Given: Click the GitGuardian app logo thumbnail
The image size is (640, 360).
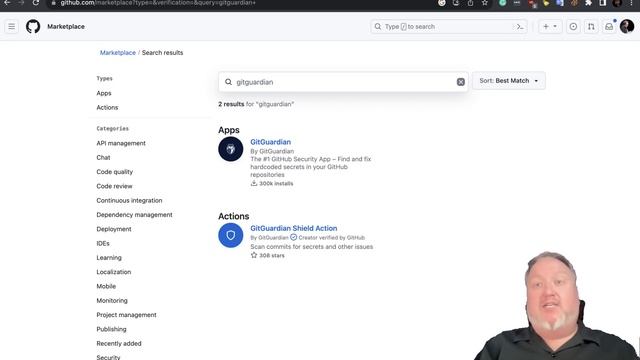Looking at the screenshot, I should [x=231, y=149].
